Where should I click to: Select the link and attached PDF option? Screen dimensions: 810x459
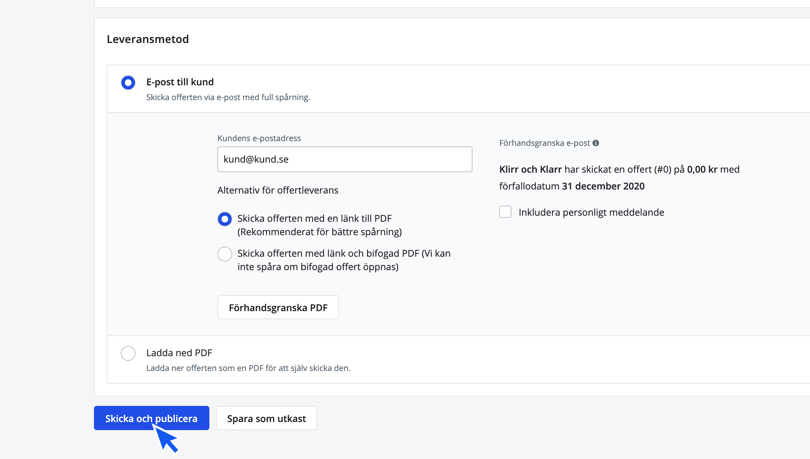coord(225,254)
